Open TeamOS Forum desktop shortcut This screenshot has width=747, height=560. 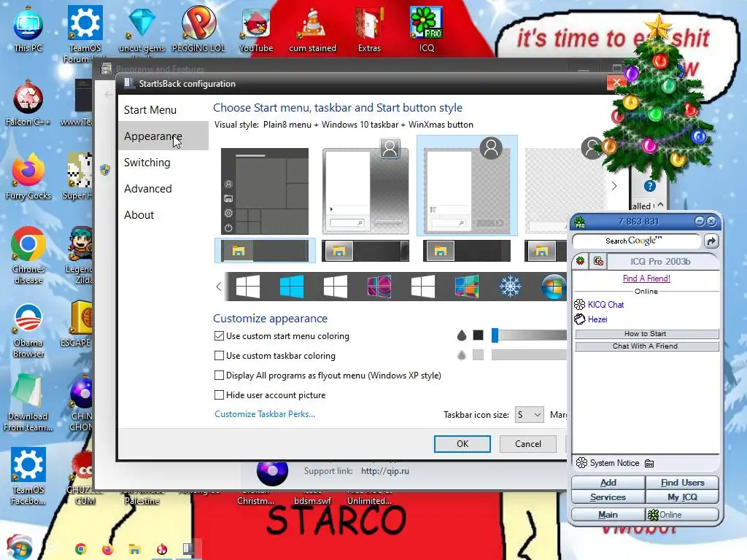[85, 34]
